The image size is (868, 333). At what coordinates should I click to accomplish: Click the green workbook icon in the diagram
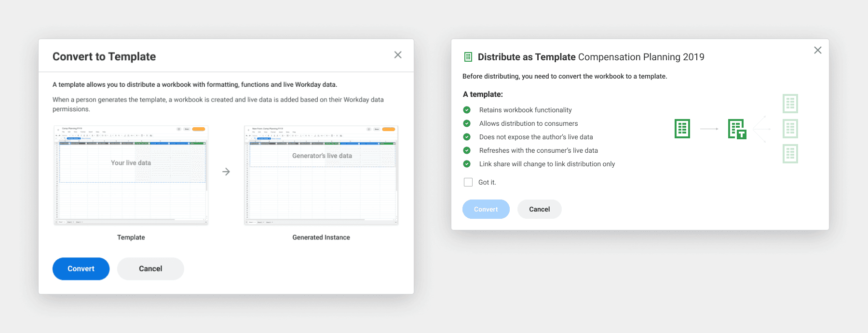[682, 129]
